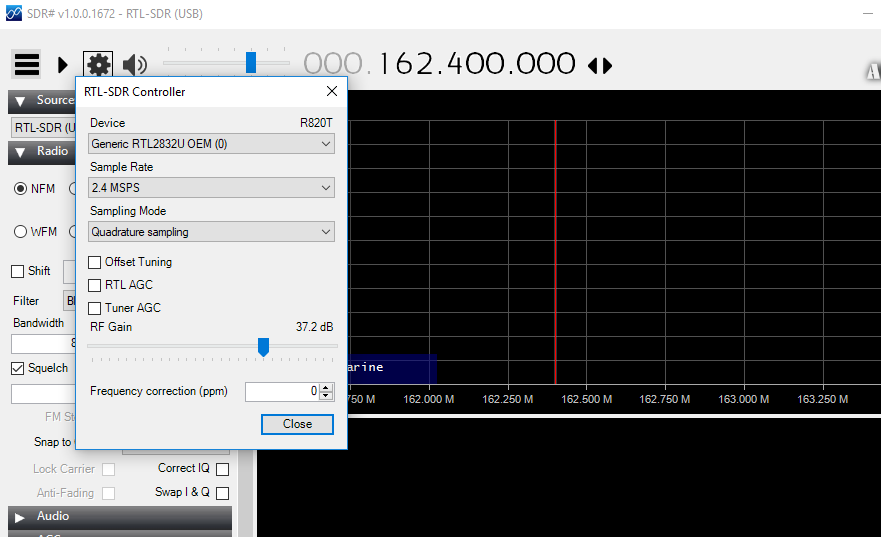
Task: Open the Device dropdown Generic RTL2832U OEM
Action: 211,144
